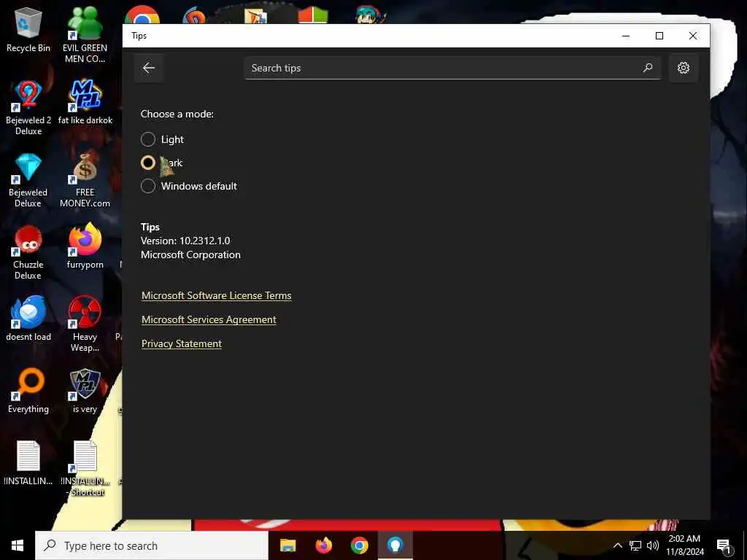The image size is (747, 560).
Task: Show hidden system tray icons
Action: coord(617,545)
